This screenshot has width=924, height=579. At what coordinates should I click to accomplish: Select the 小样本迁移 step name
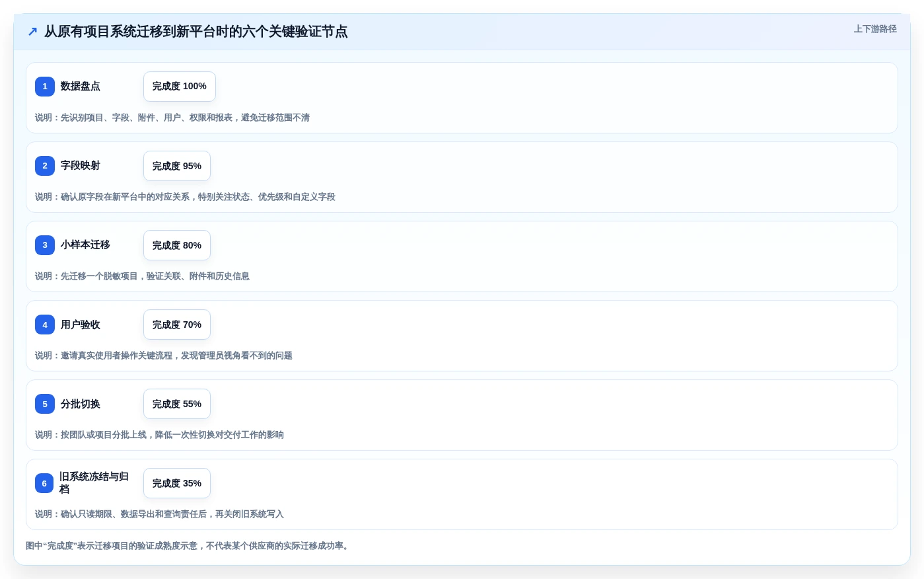point(85,245)
